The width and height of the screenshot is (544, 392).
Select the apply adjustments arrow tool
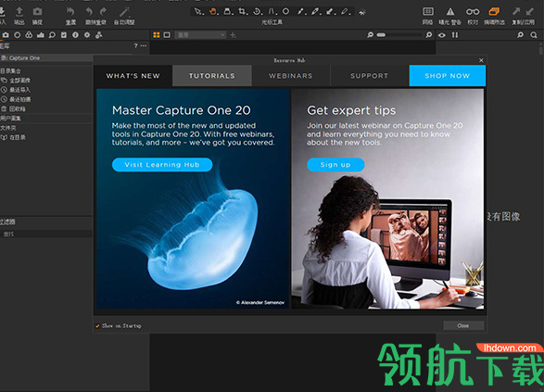[330, 12]
